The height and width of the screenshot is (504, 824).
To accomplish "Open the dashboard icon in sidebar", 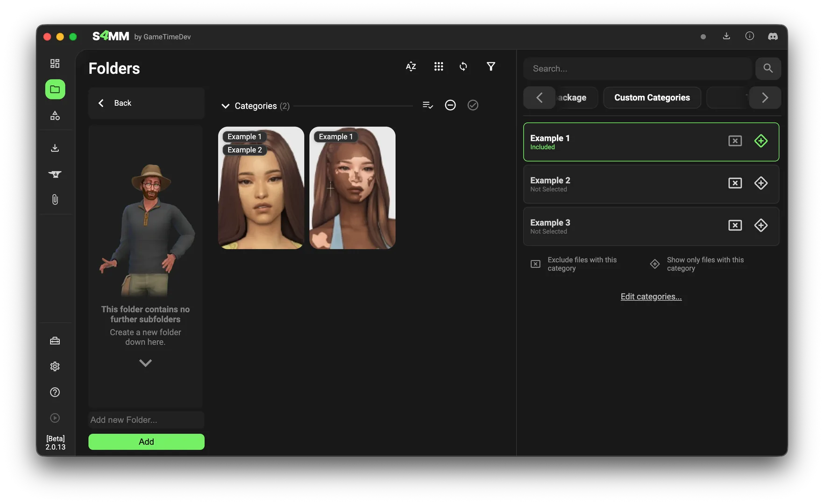I will [x=55, y=63].
